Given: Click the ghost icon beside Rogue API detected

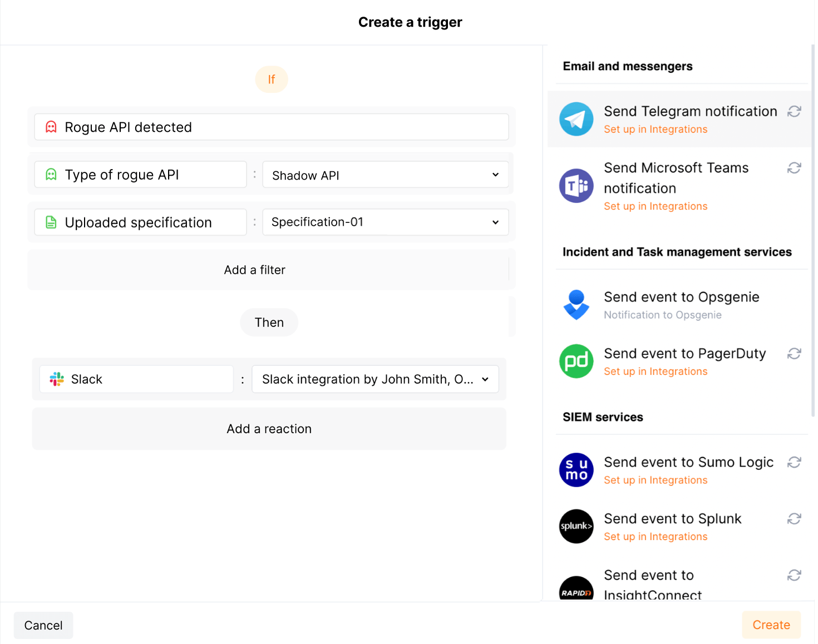Looking at the screenshot, I should pyautogui.click(x=51, y=127).
